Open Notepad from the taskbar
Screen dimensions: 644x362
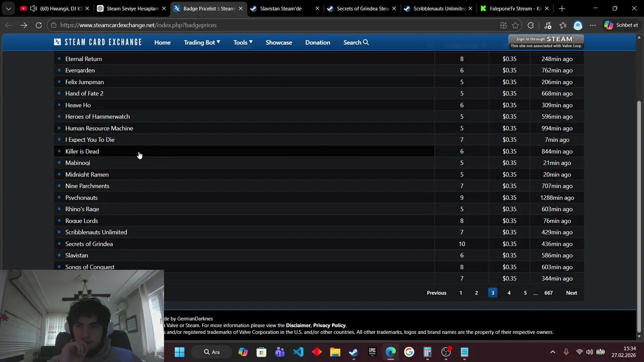[464, 352]
